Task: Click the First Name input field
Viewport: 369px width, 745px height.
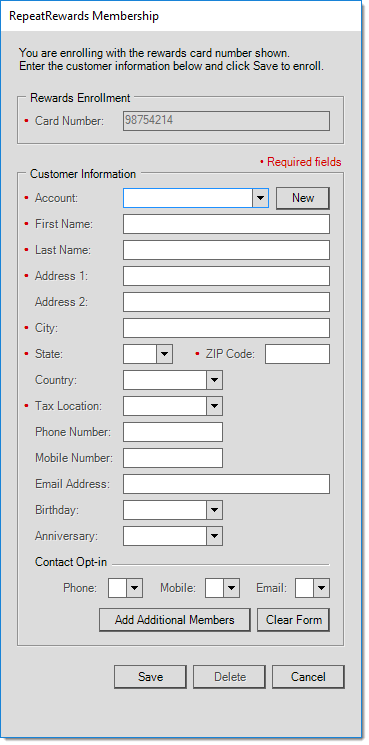Action: [x=226, y=224]
